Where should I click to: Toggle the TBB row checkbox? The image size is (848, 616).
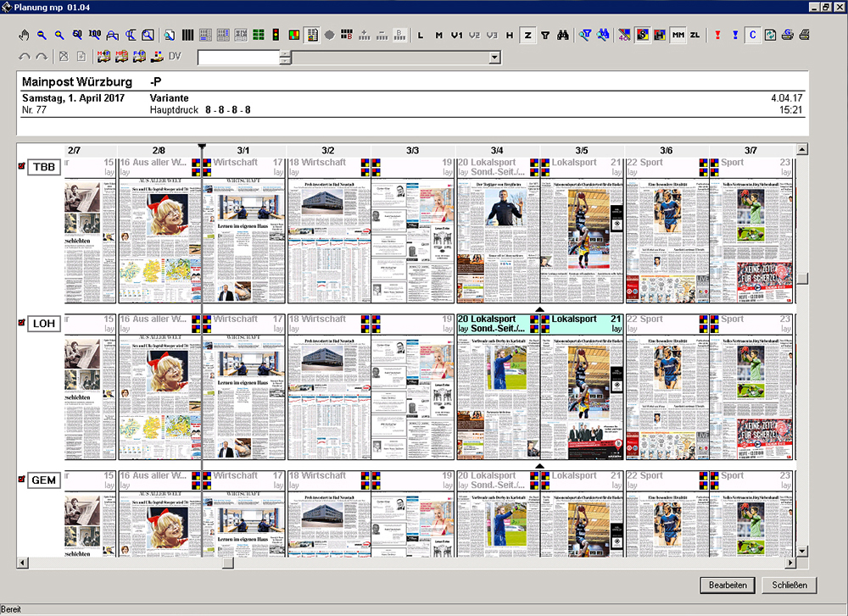(x=22, y=166)
